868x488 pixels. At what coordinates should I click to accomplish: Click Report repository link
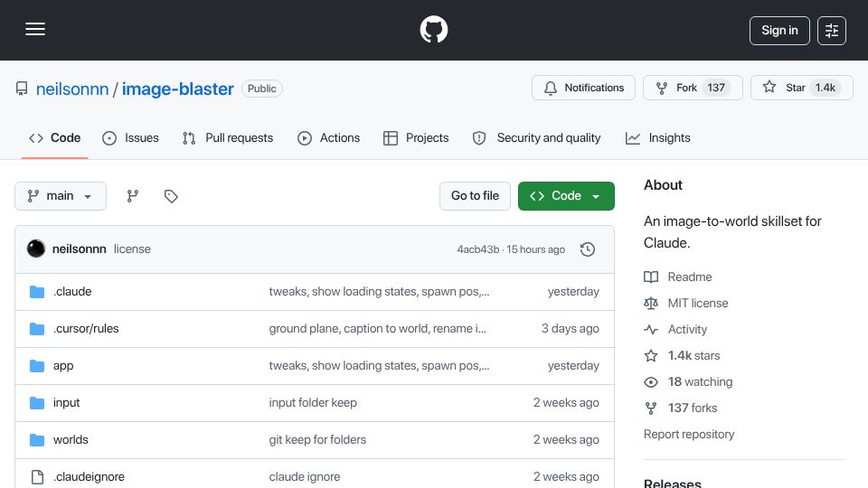pos(689,435)
